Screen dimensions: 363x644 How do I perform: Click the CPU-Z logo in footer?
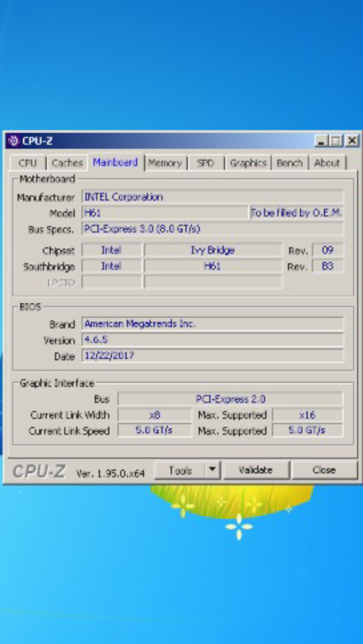point(39,471)
